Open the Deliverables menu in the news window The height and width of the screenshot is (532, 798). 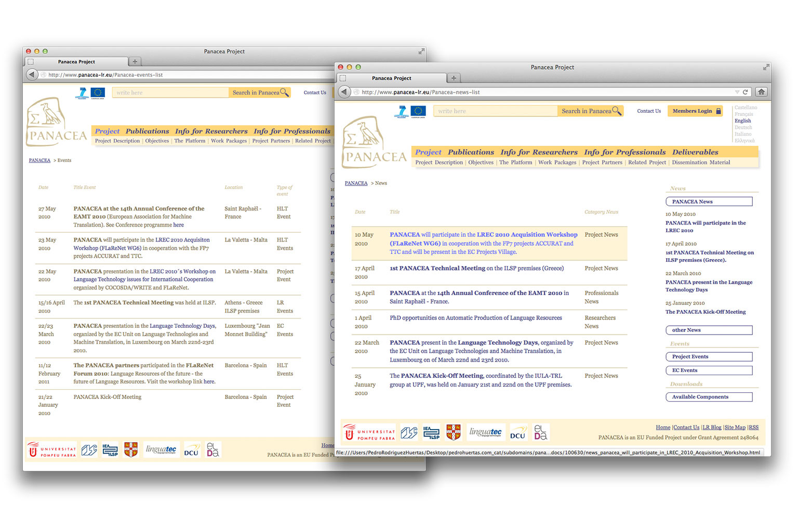tap(695, 152)
